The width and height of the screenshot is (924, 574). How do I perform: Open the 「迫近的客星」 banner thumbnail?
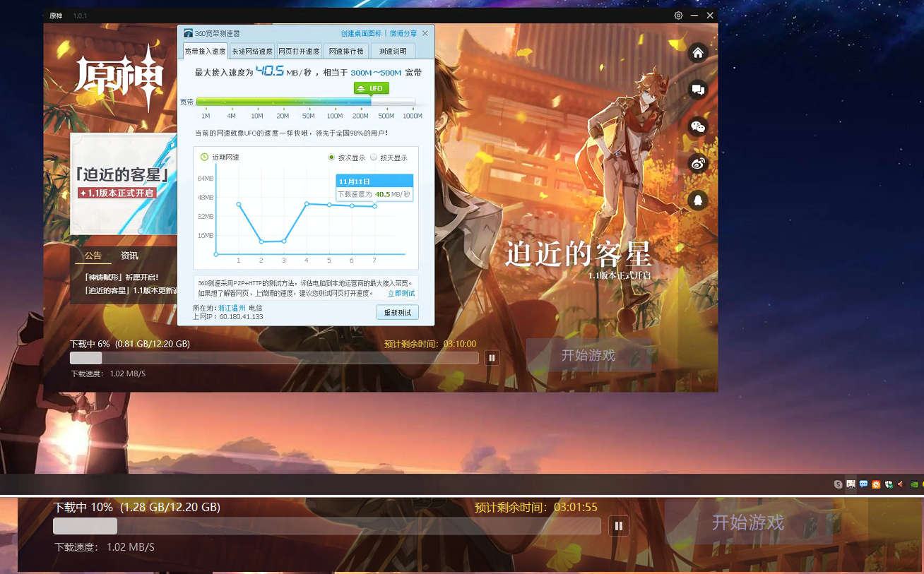click(x=123, y=184)
